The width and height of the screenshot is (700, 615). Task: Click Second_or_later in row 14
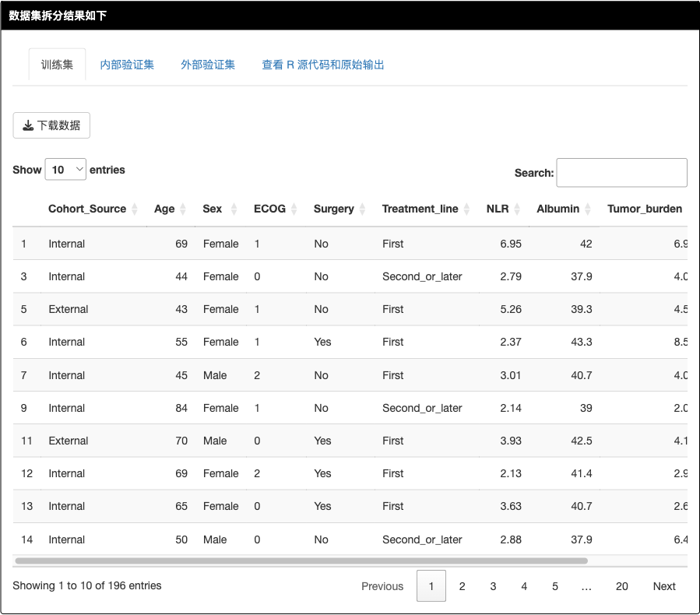(422, 539)
